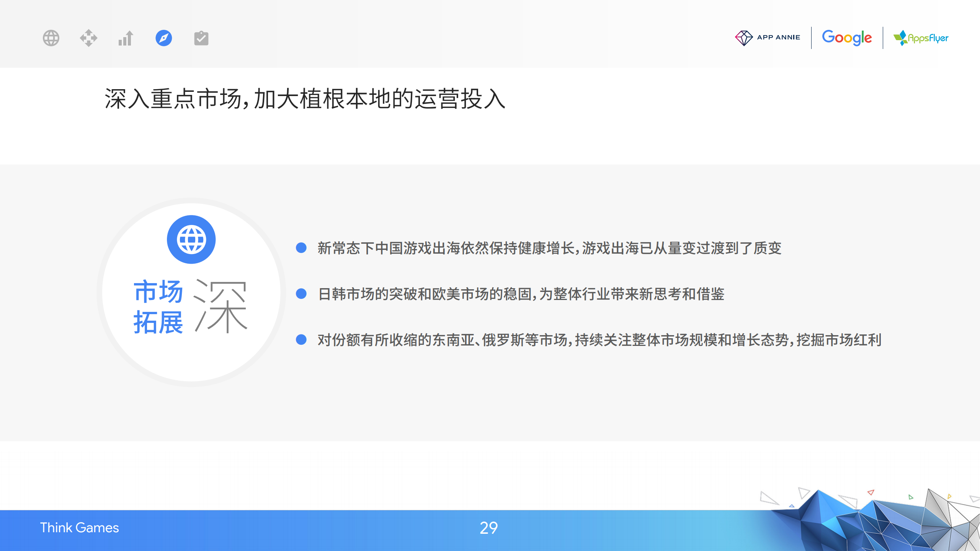
Task: Click the large blue globe circle icon
Action: coord(191,240)
